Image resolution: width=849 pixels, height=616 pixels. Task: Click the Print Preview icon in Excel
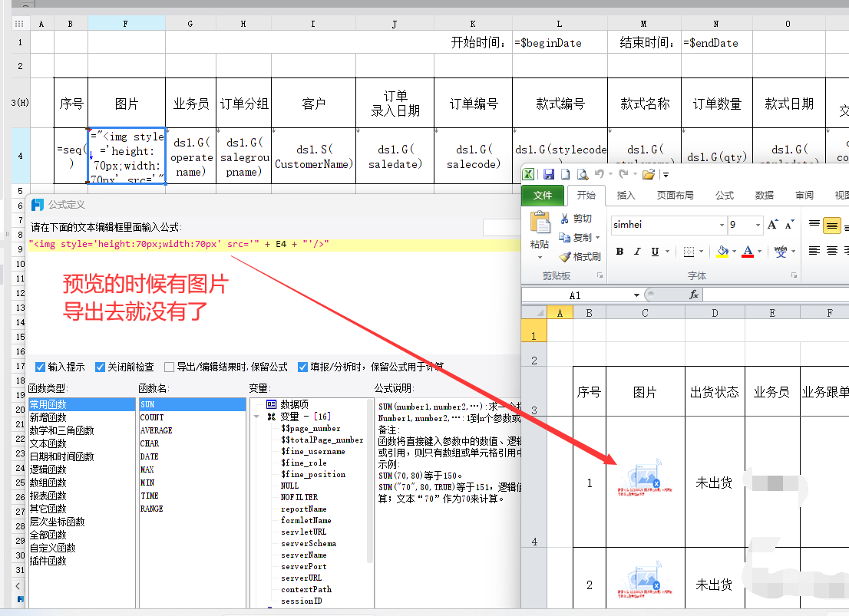pyautogui.click(x=583, y=174)
